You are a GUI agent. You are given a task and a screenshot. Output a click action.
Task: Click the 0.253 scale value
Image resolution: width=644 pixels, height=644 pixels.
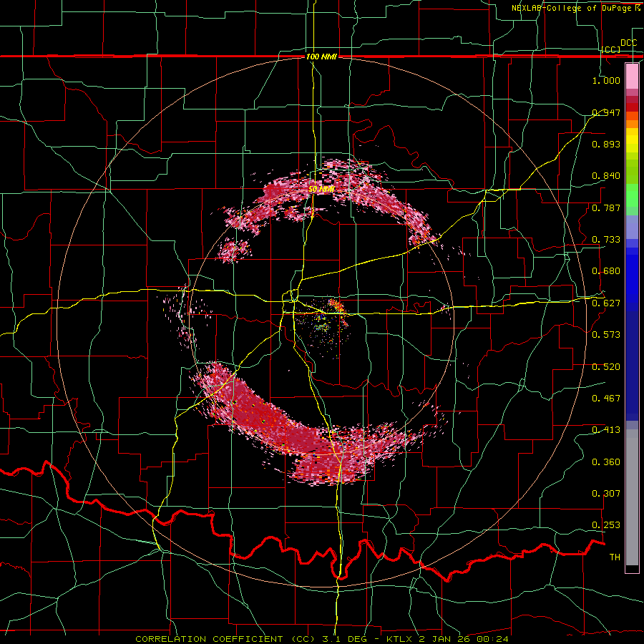tap(606, 525)
